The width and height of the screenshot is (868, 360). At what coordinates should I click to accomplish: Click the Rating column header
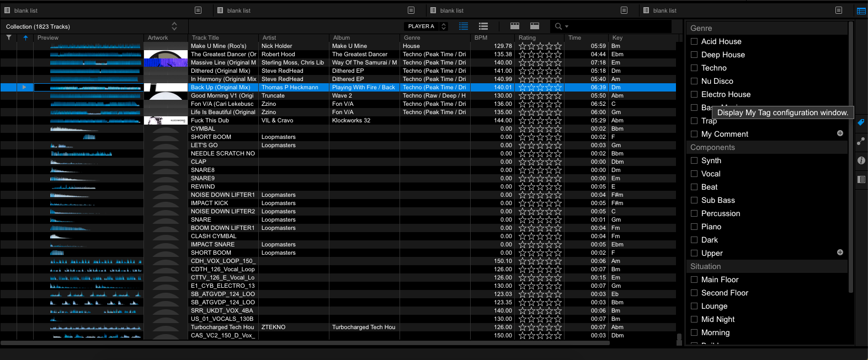click(540, 37)
